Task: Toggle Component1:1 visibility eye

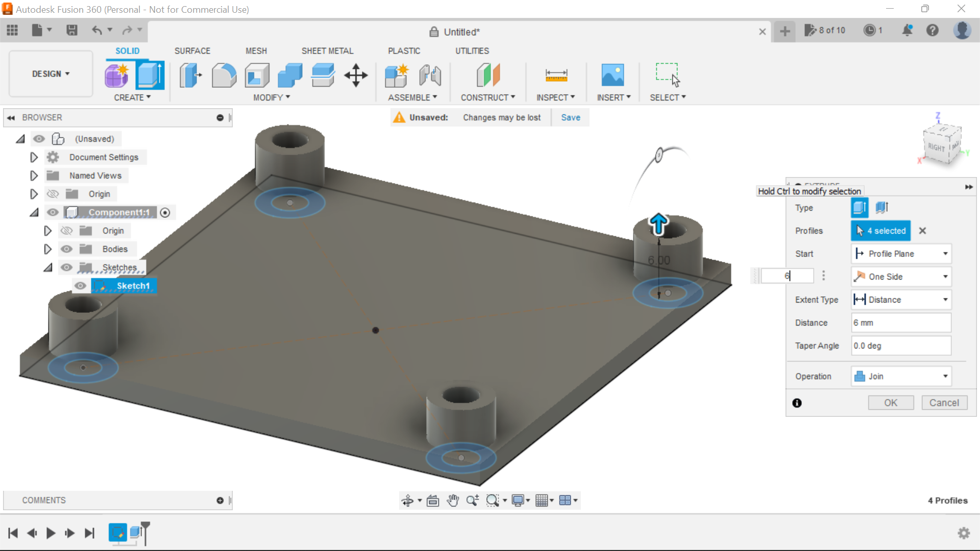Action: (x=53, y=212)
